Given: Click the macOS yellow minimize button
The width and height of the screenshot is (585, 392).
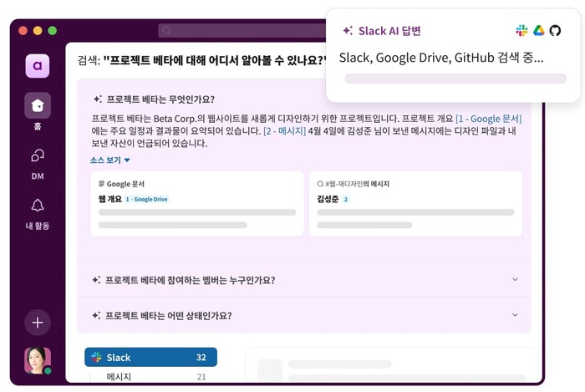Looking at the screenshot, I should point(38,31).
